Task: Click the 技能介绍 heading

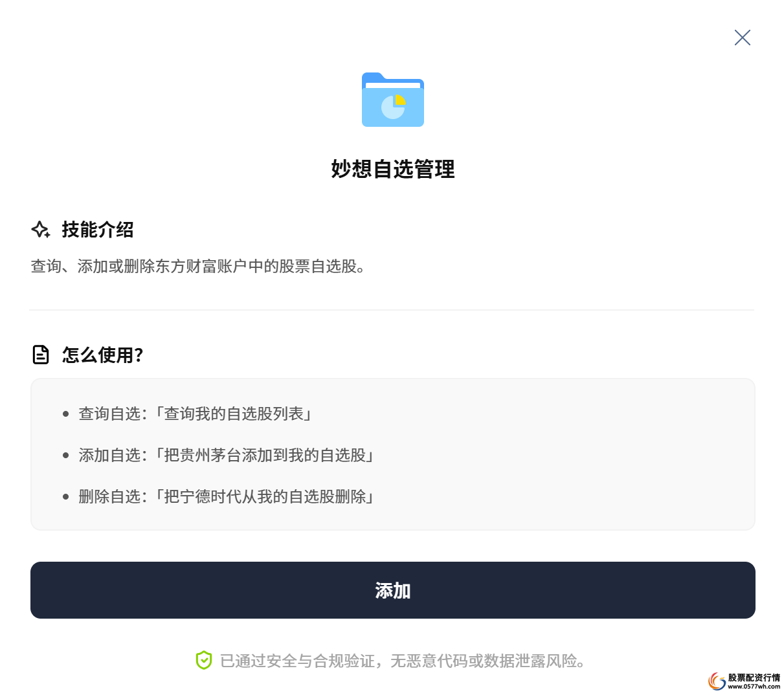Action: click(x=98, y=230)
